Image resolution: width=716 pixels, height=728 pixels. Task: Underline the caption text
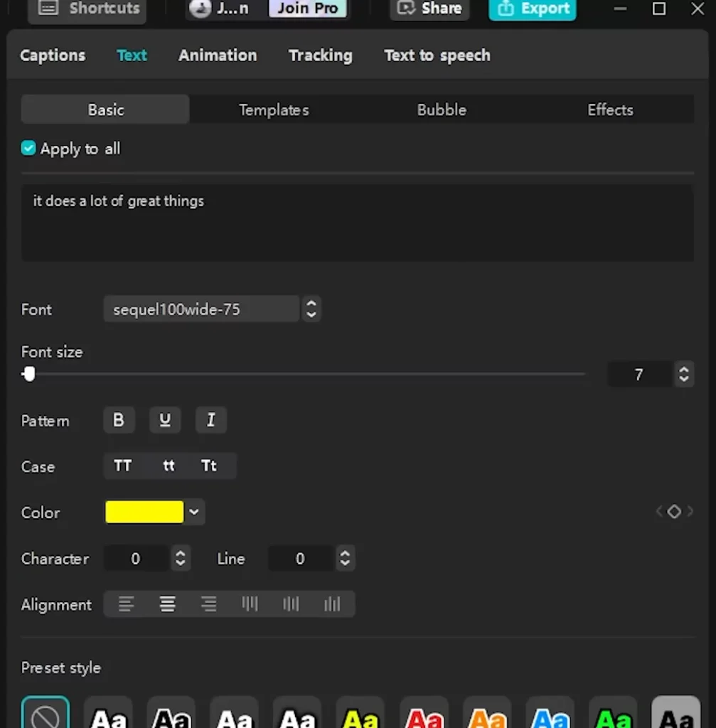(165, 419)
